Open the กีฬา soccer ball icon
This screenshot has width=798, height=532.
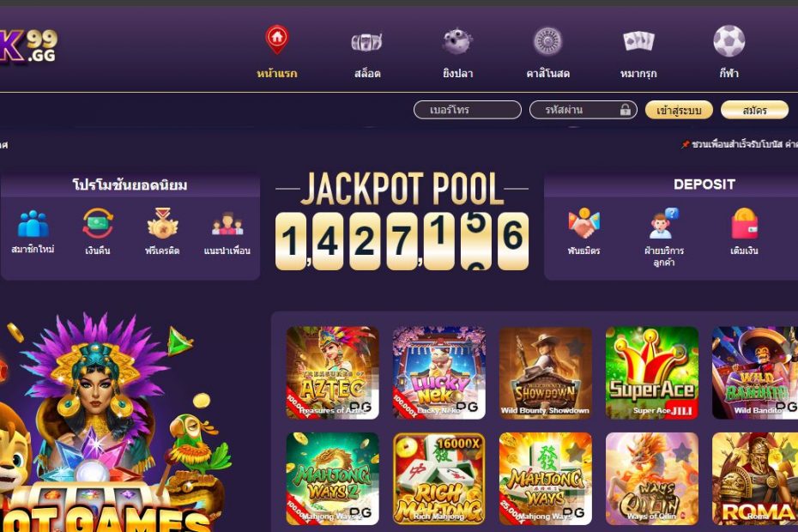(728, 40)
